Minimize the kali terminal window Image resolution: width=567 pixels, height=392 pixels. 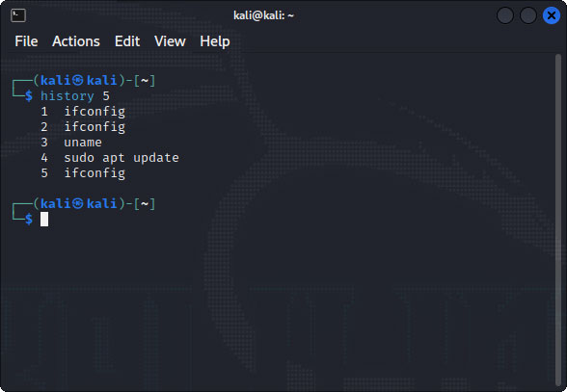click(505, 15)
